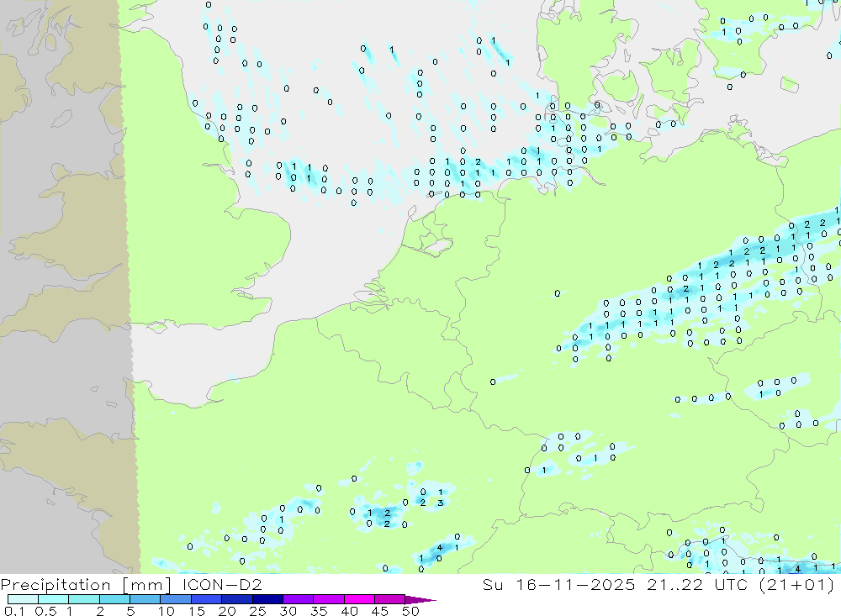Select the purple swatch between 30 and 35
Screen dimensions: 841x616
click(x=298, y=599)
